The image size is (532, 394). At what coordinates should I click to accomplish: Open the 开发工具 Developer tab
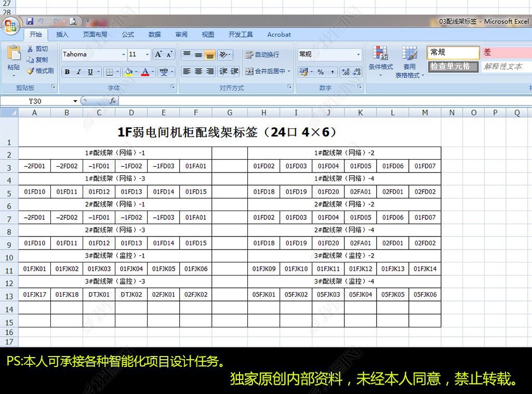tap(241, 35)
